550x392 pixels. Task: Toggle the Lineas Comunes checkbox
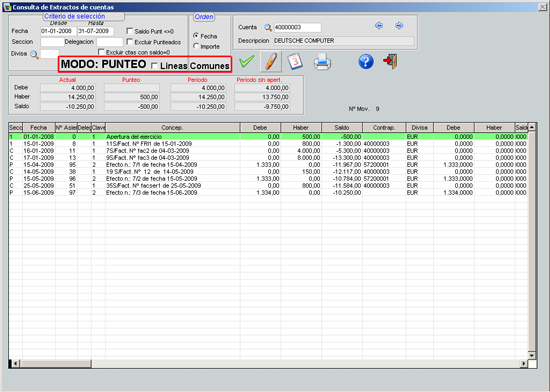(x=154, y=66)
